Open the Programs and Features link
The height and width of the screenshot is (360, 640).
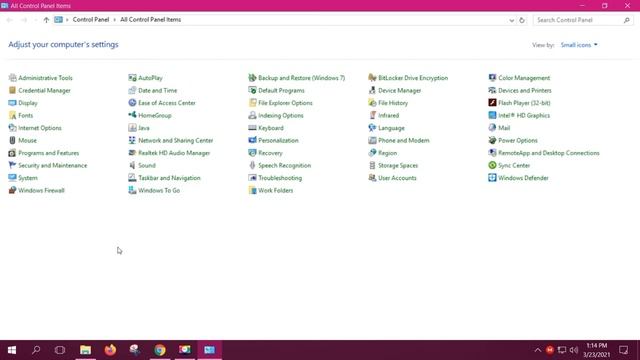click(x=49, y=153)
